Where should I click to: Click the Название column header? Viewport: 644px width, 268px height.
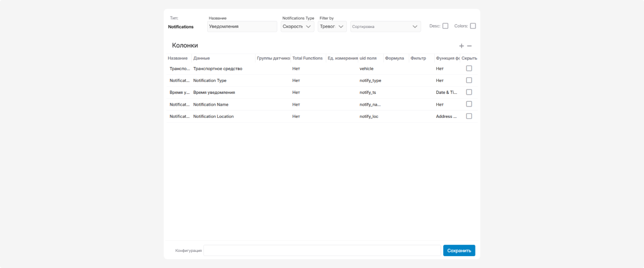coord(178,58)
